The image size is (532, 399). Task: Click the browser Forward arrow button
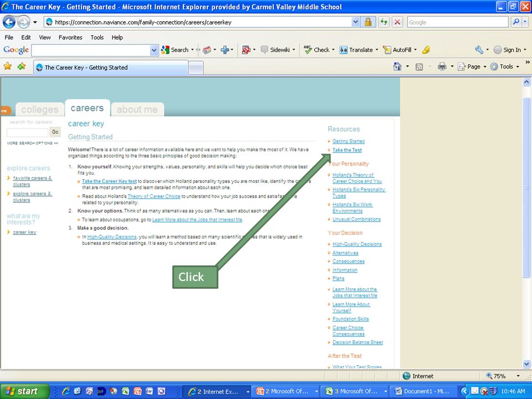[23, 22]
